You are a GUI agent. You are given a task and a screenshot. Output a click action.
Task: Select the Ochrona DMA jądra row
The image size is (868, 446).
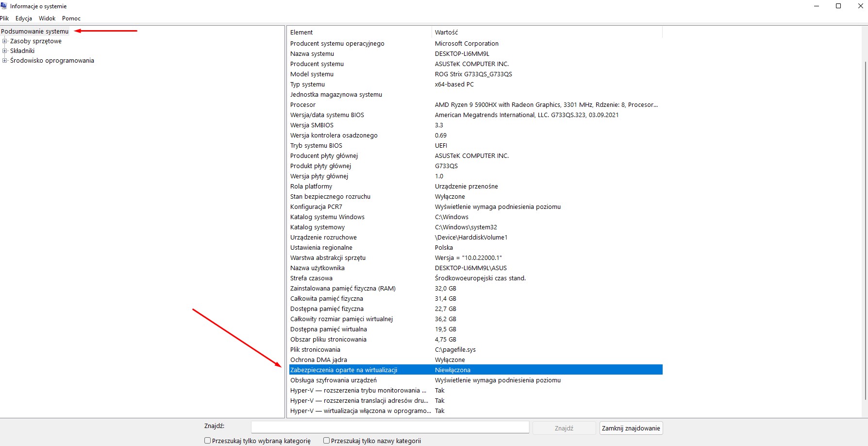(318, 360)
